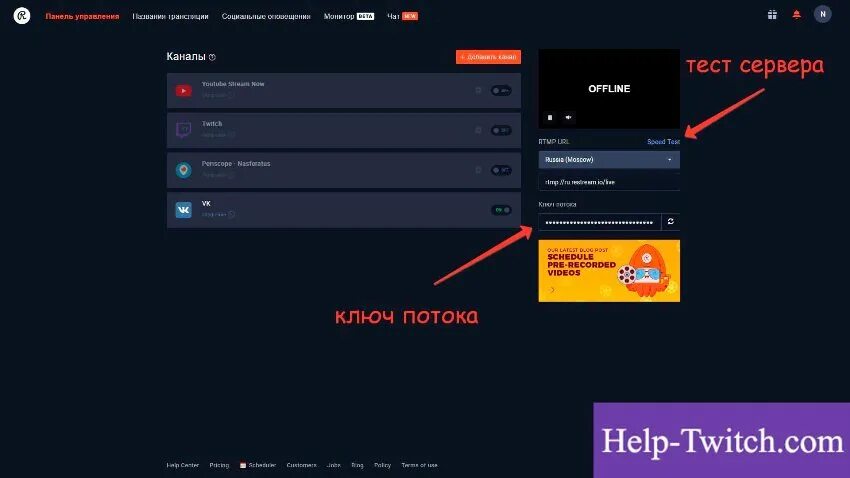Viewport: 850px width, 478px height.
Task: Mute the player volume icon
Action: pos(568,117)
